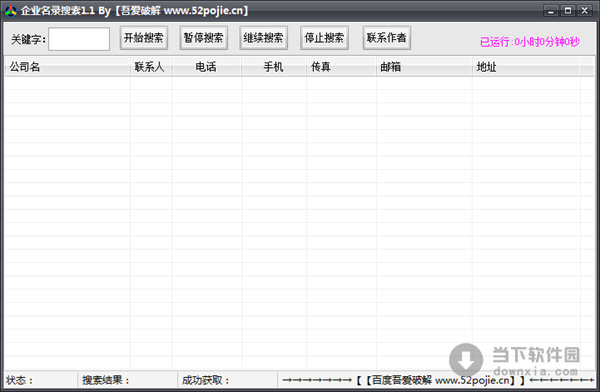
Task: Select the 电话 column header
Action: 207,67
